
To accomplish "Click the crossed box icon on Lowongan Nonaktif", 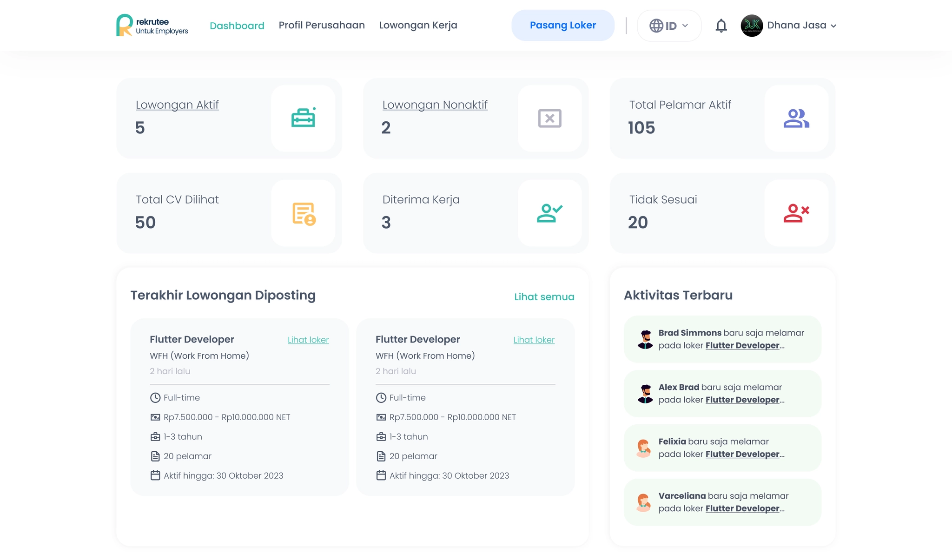I will coord(549,118).
